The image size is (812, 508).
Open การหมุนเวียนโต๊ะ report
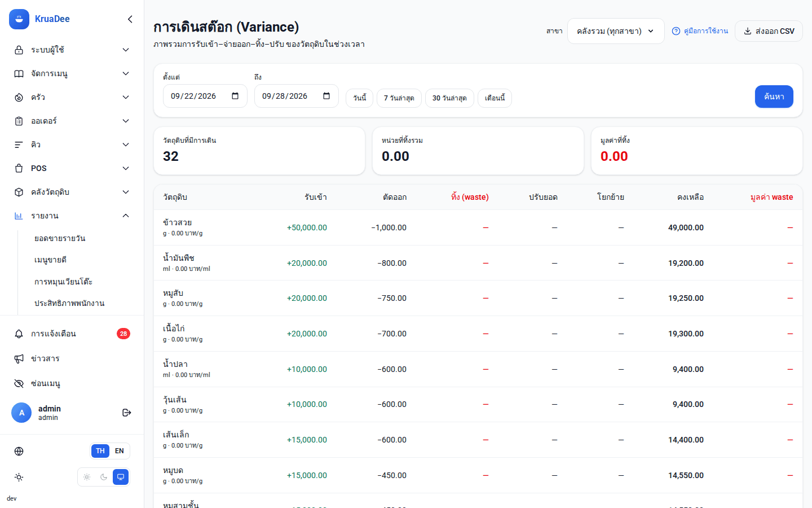(x=63, y=282)
